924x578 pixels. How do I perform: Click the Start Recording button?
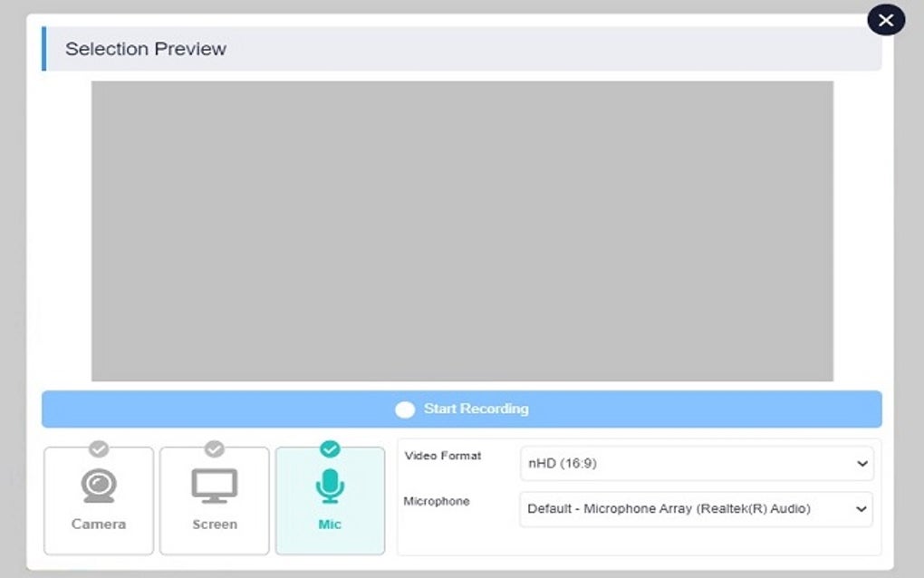click(x=462, y=409)
